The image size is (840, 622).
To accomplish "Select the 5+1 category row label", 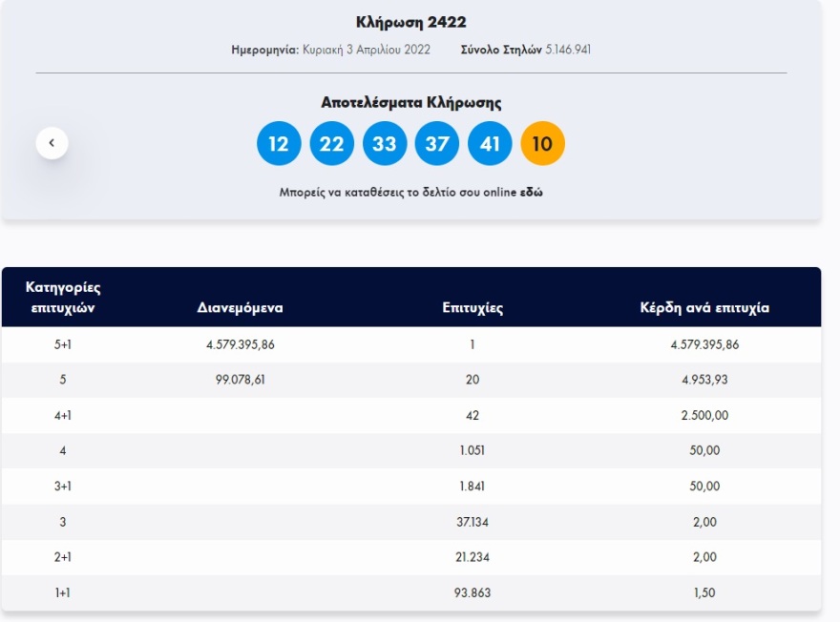I will point(64,344).
